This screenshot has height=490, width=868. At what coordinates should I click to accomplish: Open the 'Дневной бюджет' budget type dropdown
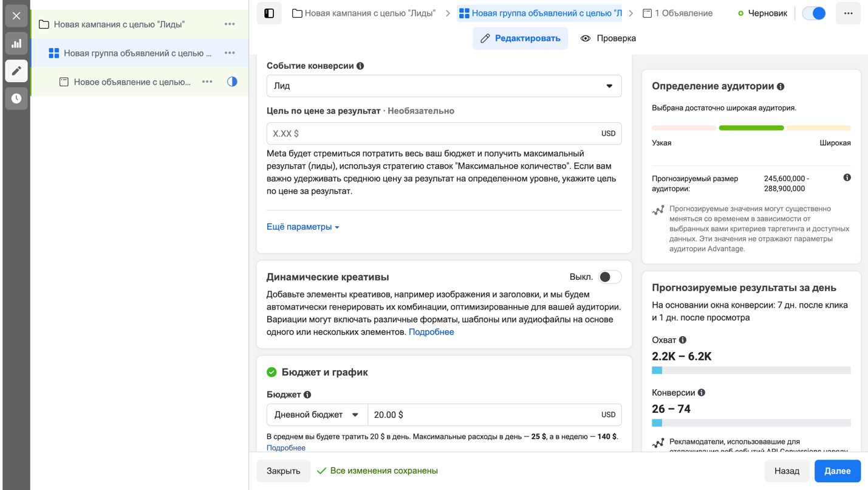(x=316, y=414)
